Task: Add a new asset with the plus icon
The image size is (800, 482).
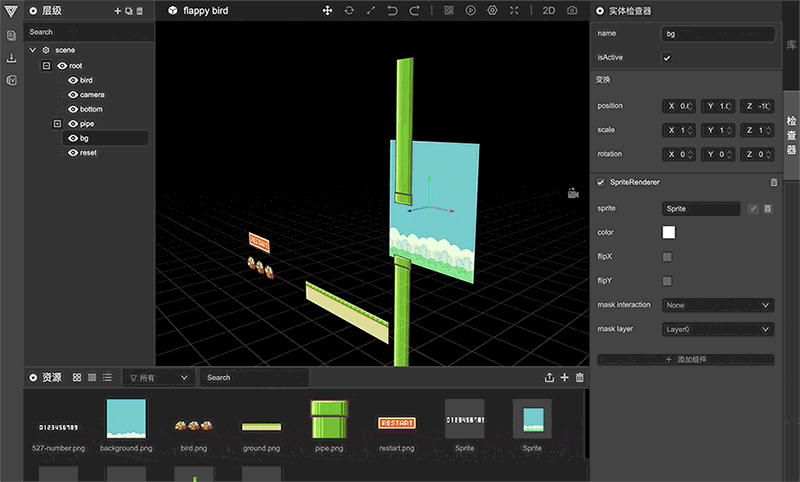Action: click(564, 377)
